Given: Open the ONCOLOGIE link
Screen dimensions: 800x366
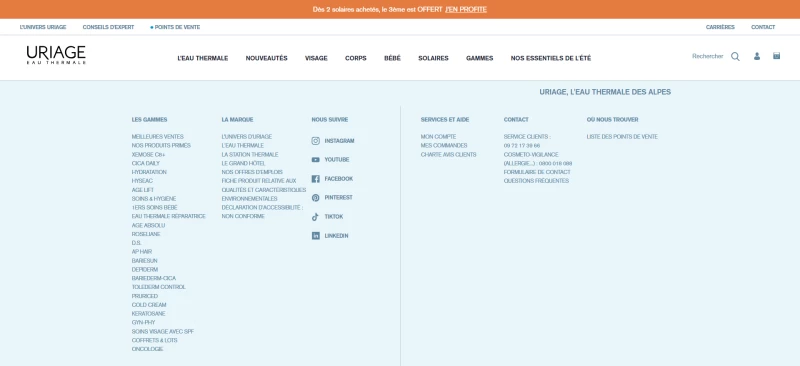Looking at the screenshot, I should coord(147,349).
